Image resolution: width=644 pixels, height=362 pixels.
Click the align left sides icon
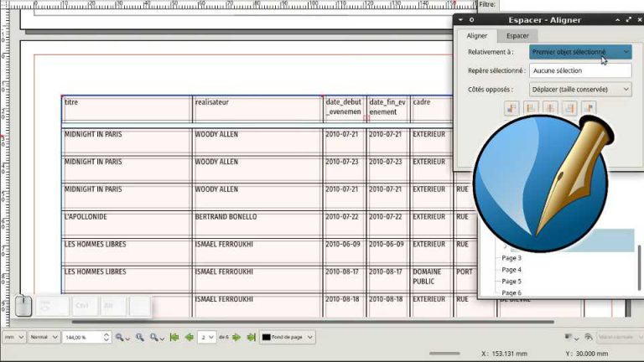pyautogui.click(x=531, y=108)
